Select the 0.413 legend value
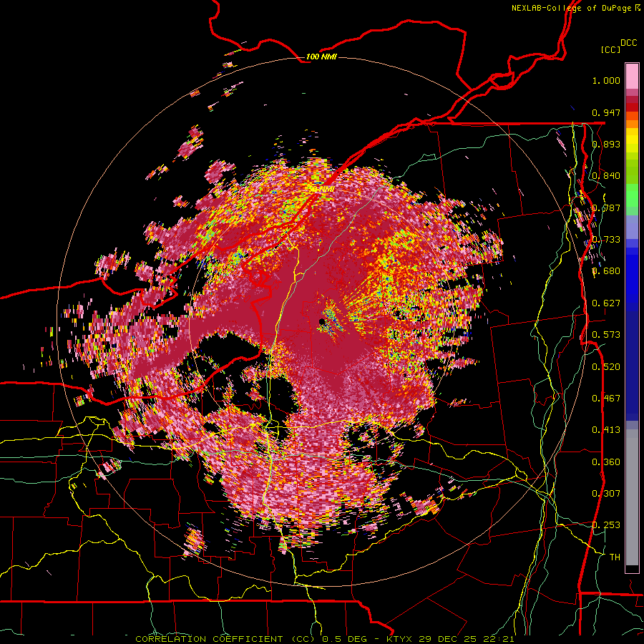This screenshot has height=644, width=644. 606,430
